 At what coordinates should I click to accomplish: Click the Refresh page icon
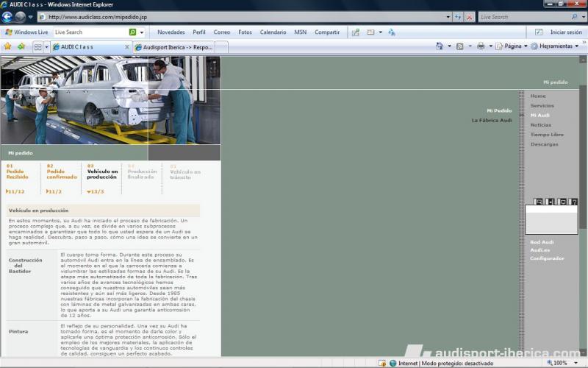click(458, 17)
